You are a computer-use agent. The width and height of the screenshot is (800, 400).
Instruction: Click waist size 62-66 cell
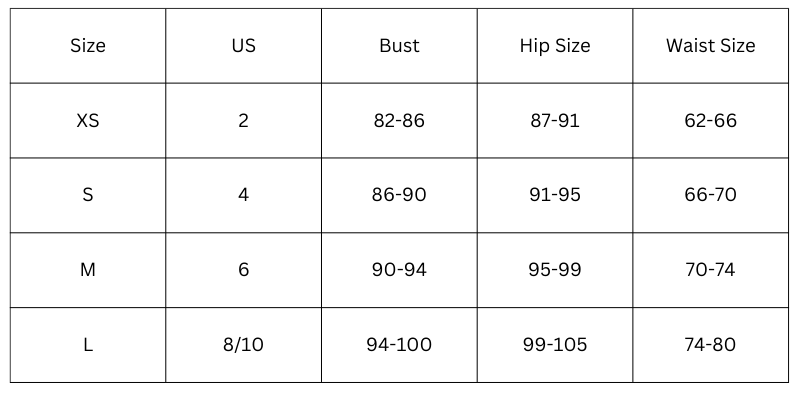(710, 121)
